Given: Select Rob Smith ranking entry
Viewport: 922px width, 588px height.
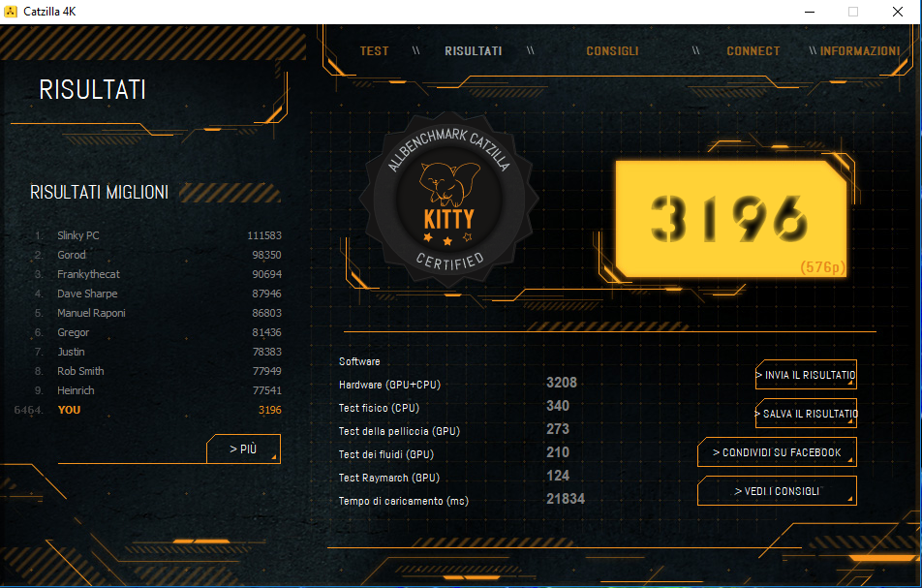Looking at the screenshot, I should point(158,371).
